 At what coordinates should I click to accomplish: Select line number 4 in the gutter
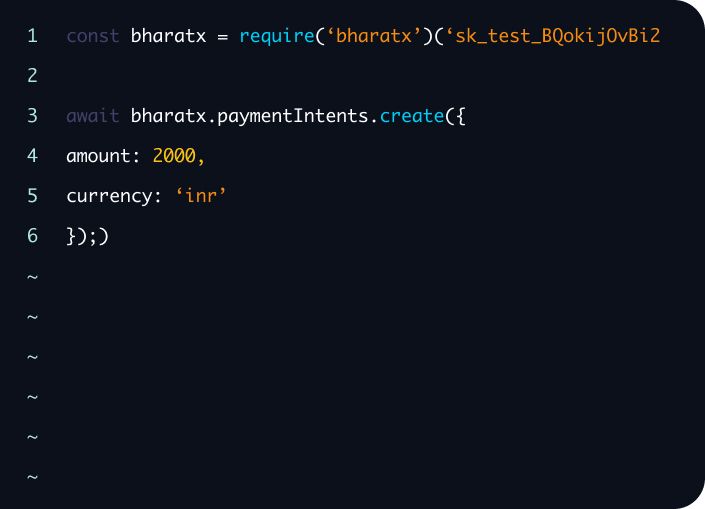(x=32, y=156)
